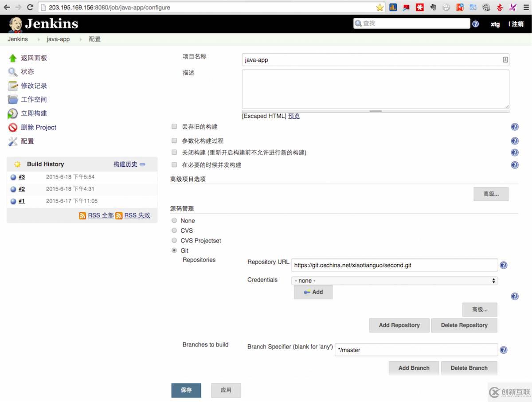Click the wrench icon for 配置

[x=13, y=141]
